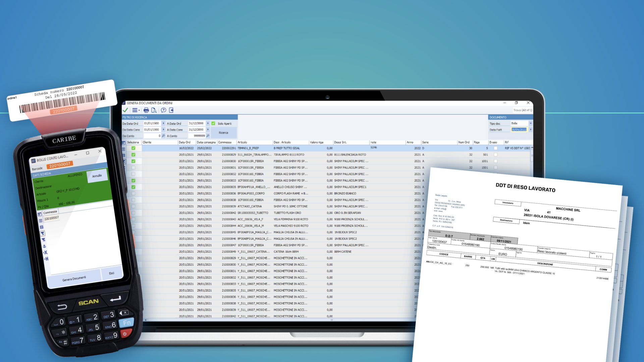Click the app icon in GENERA DOCUMENTI title bar
This screenshot has width=644, height=362.
[x=124, y=103]
